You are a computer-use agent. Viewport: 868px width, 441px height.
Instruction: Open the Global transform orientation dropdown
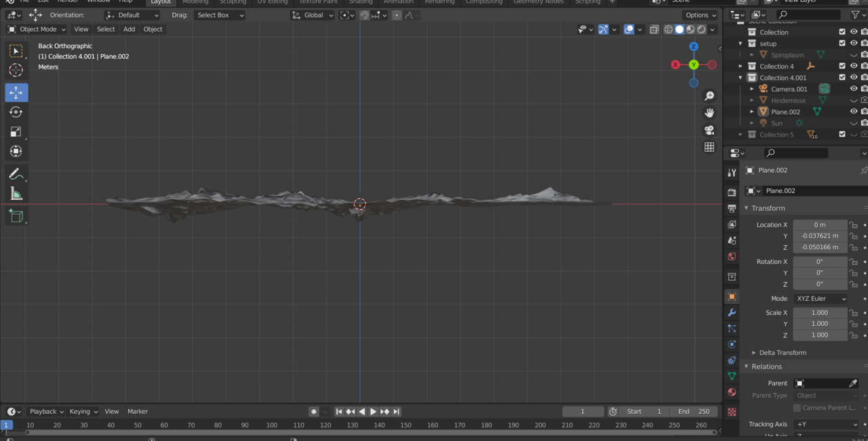coord(313,15)
